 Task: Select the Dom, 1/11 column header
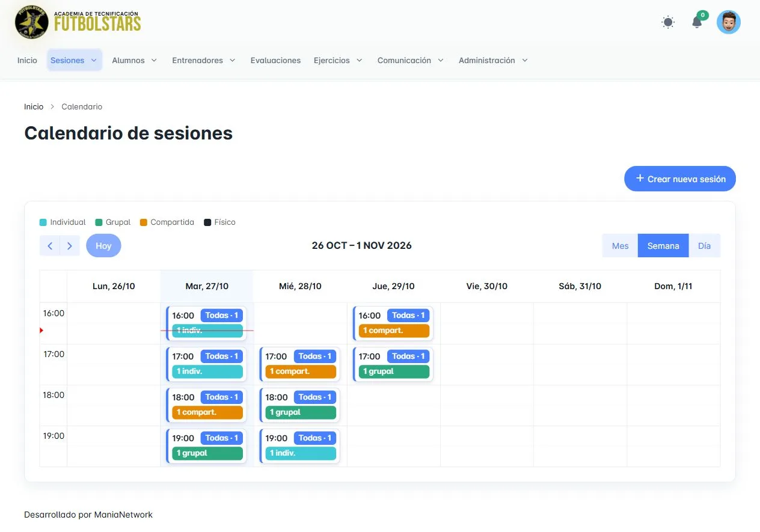(673, 286)
